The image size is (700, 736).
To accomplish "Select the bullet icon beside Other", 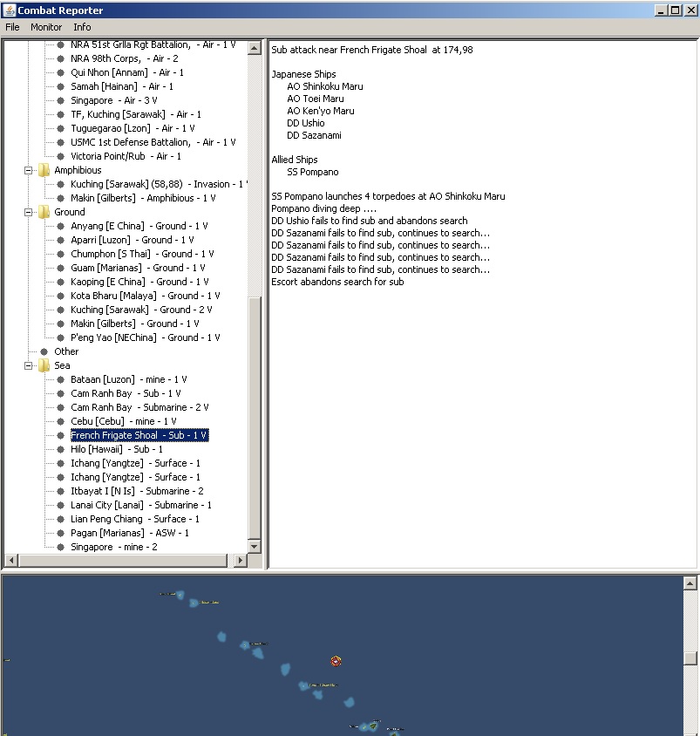I will click(x=44, y=351).
